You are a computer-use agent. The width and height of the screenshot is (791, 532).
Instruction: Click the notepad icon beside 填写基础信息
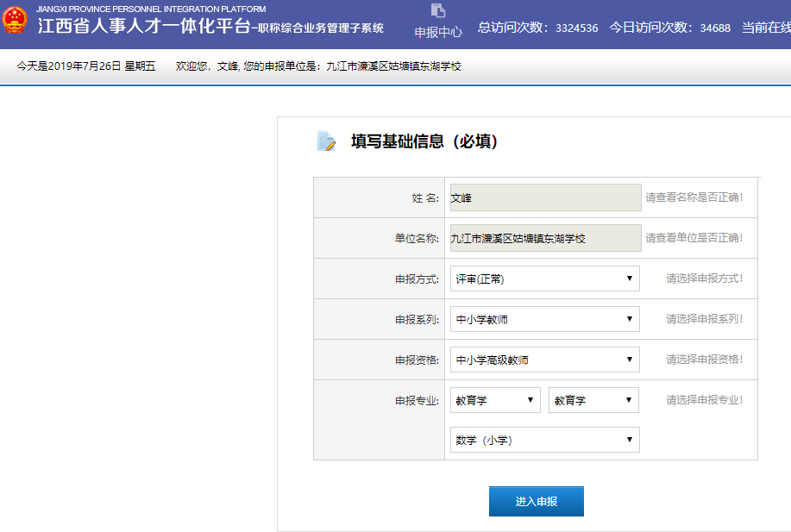(x=326, y=141)
